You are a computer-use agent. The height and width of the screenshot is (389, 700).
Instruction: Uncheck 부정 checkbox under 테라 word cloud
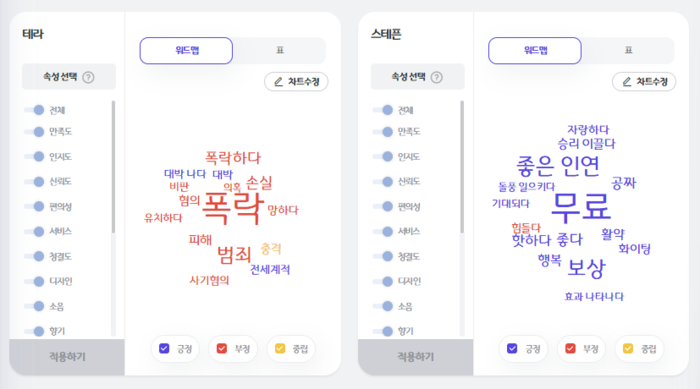(x=222, y=348)
